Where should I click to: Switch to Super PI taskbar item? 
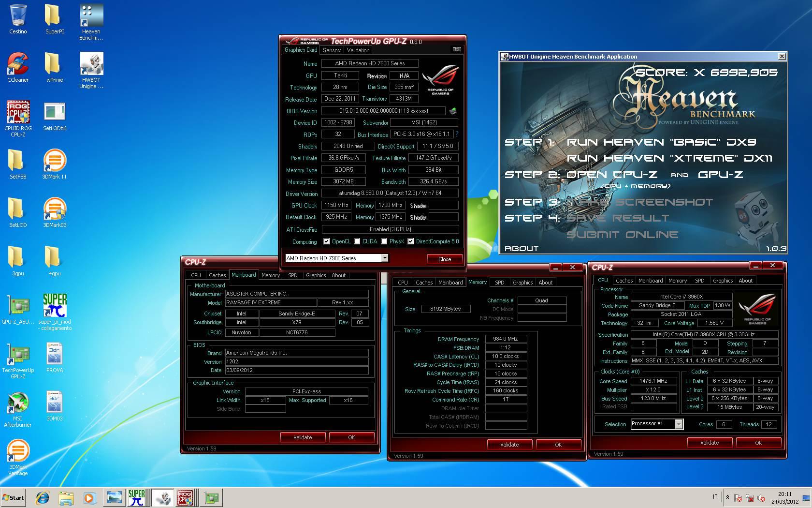pyautogui.click(x=137, y=497)
